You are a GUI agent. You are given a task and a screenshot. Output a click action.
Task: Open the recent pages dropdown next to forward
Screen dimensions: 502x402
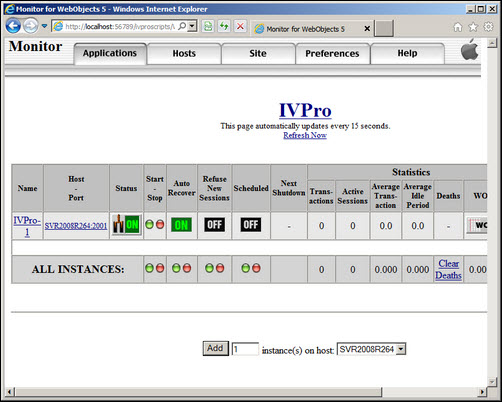44,26
